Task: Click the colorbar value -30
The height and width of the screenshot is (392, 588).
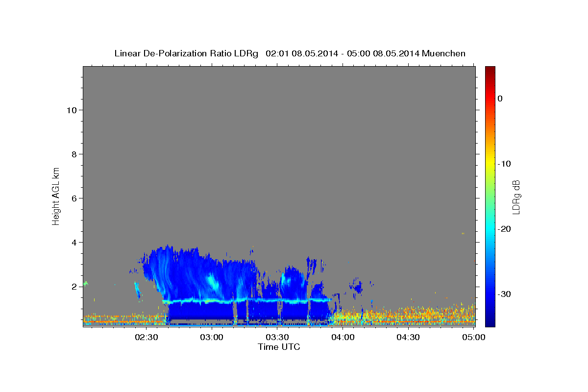Action: [x=504, y=294]
